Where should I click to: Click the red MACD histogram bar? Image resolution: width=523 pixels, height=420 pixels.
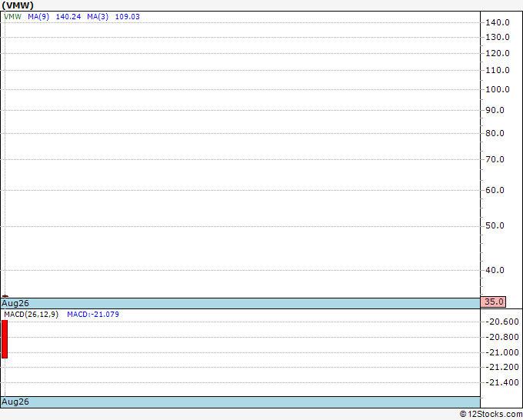point(5,339)
